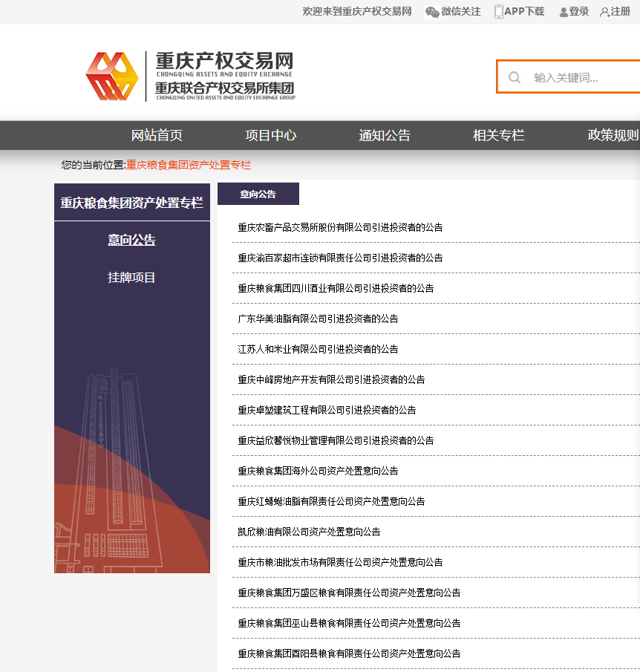The image size is (640, 672).
Task: Click the 重庆产权交易网 site title
Action: pos(225,61)
